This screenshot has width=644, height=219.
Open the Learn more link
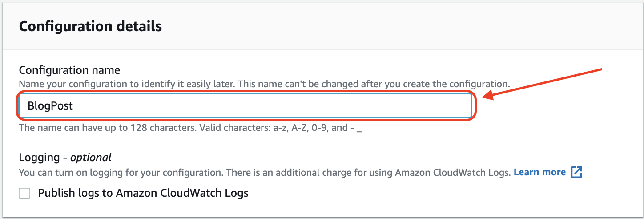(539, 172)
